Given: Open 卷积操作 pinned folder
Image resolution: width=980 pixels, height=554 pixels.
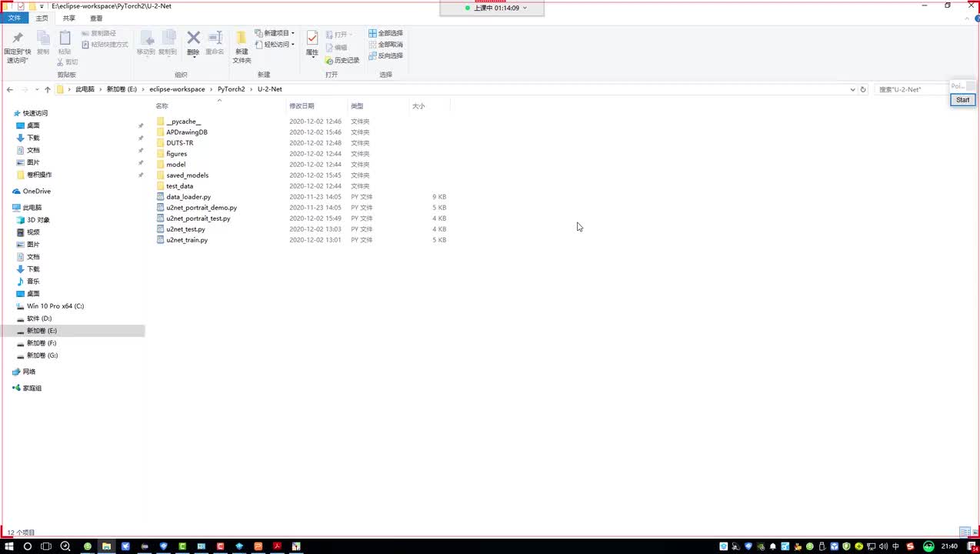Looking at the screenshot, I should pyautogui.click(x=38, y=175).
